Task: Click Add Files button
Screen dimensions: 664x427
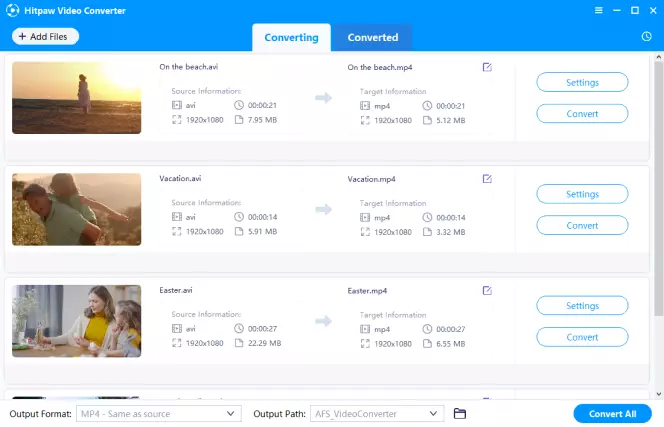Action: [45, 36]
